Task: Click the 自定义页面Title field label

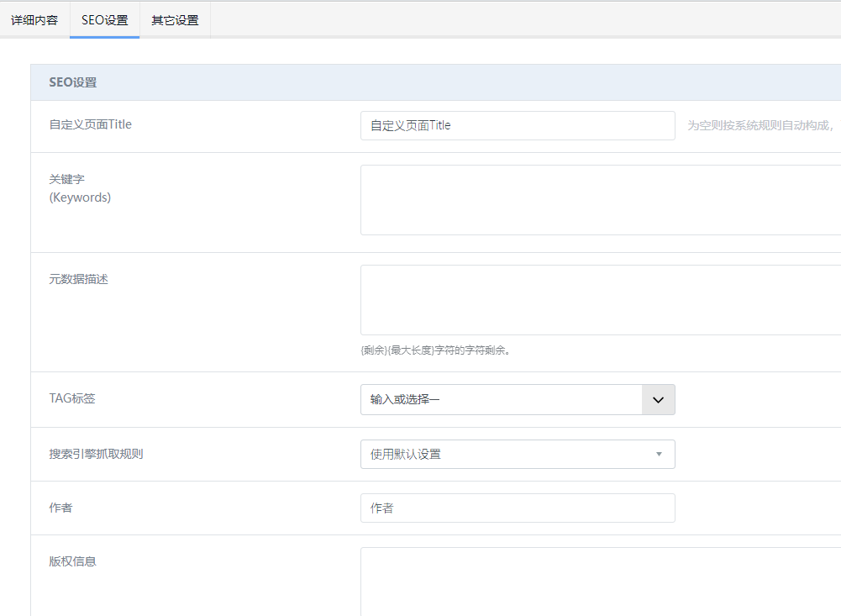Action: (x=91, y=124)
